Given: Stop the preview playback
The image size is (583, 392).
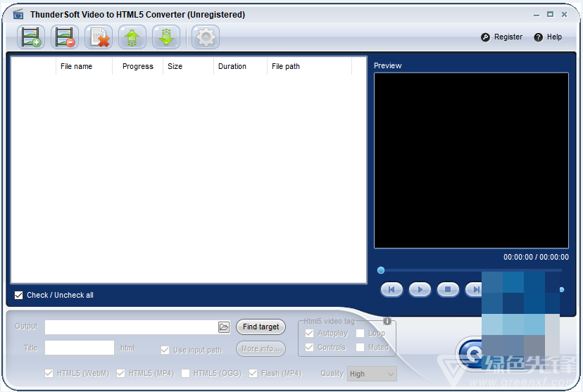Looking at the screenshot, I should 448,289.
